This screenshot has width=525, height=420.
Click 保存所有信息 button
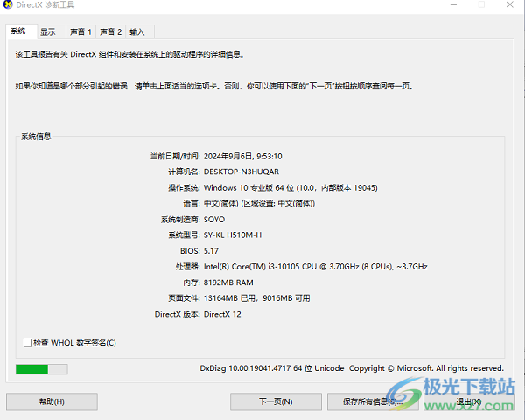pyautogui.click(x=373, y=402)
